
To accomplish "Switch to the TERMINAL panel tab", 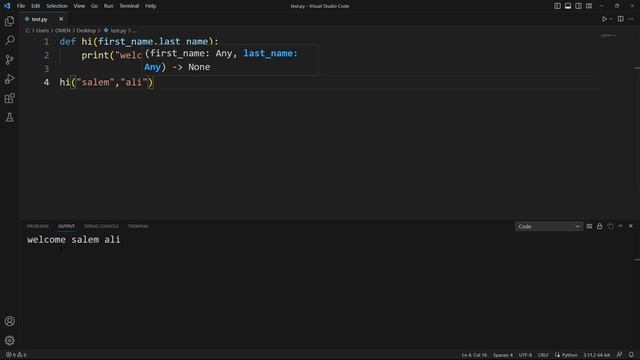I will point(138,226).
